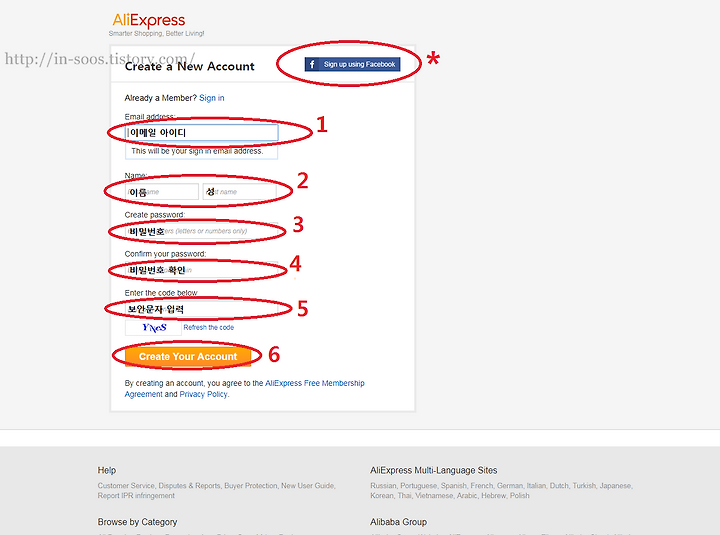The height and width of the screenshot is (535, 720).
Task: Switch to Dutch language site
Action: click(559, 486)
